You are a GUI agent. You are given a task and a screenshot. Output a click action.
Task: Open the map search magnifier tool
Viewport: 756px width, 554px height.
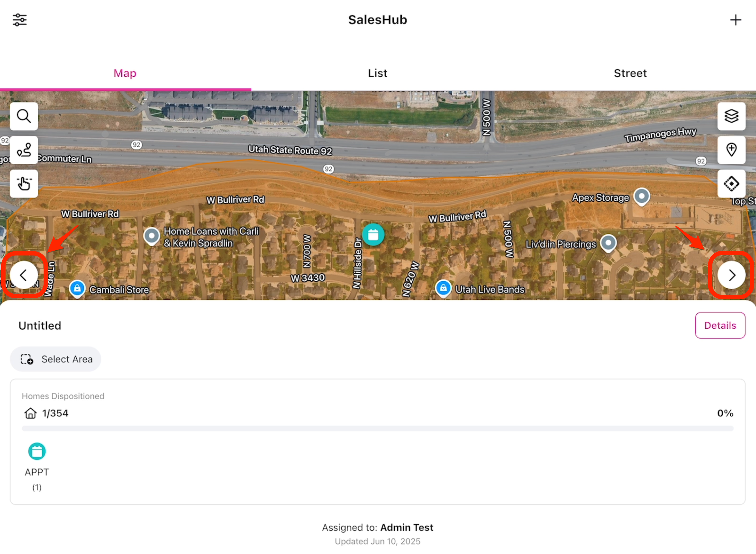tap(24, 116)
